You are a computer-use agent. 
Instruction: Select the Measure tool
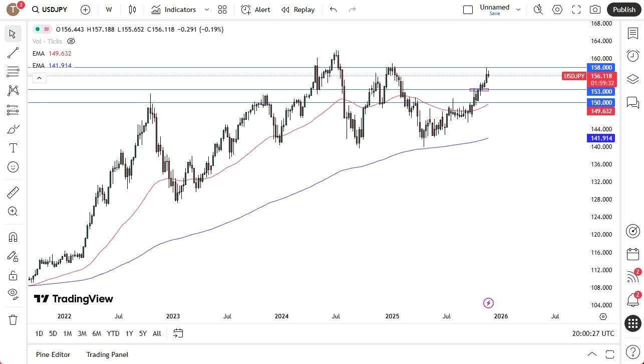pos(13,192)
